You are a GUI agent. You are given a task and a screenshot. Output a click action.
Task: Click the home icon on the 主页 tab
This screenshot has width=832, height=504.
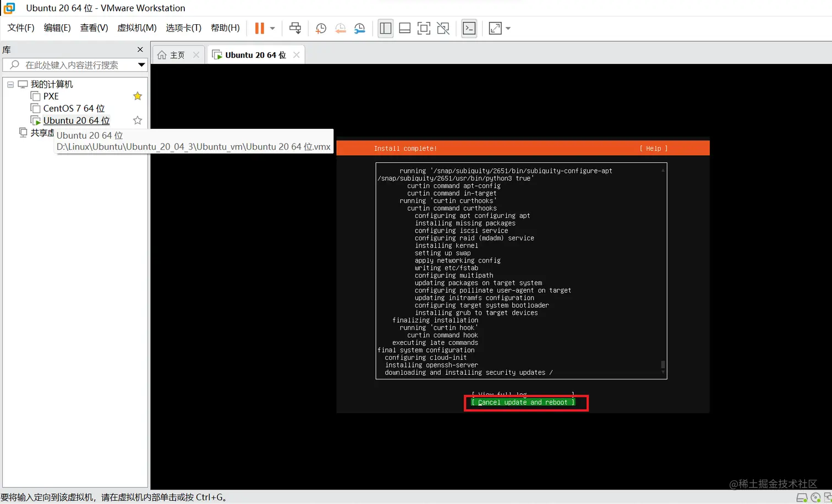pos(162,55)
